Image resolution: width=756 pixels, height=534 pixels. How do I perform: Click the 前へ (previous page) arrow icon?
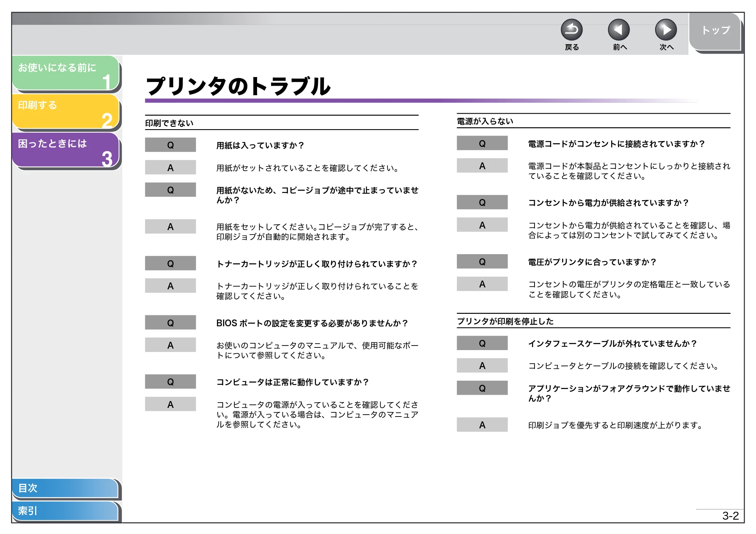(619, 30)
